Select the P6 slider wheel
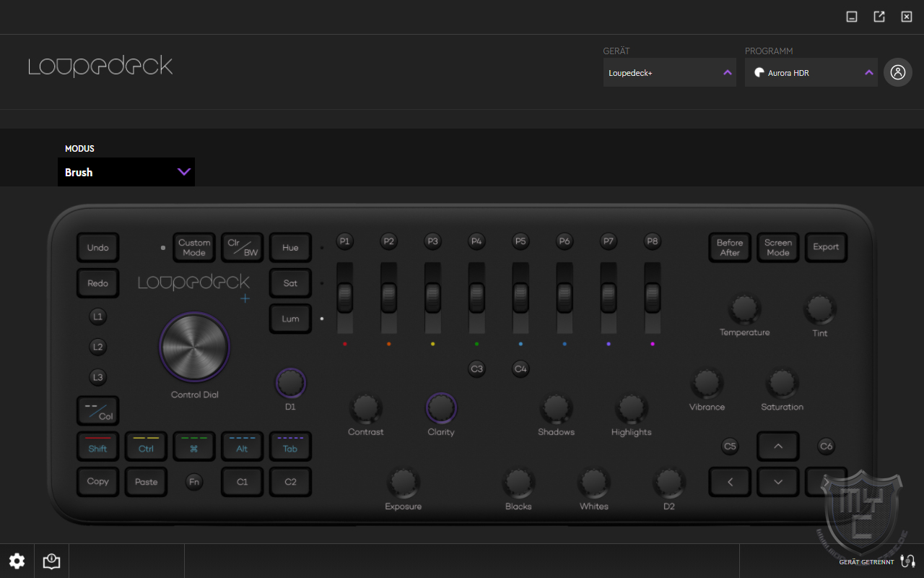Screen dimensions: 924x578 [565, 296]
